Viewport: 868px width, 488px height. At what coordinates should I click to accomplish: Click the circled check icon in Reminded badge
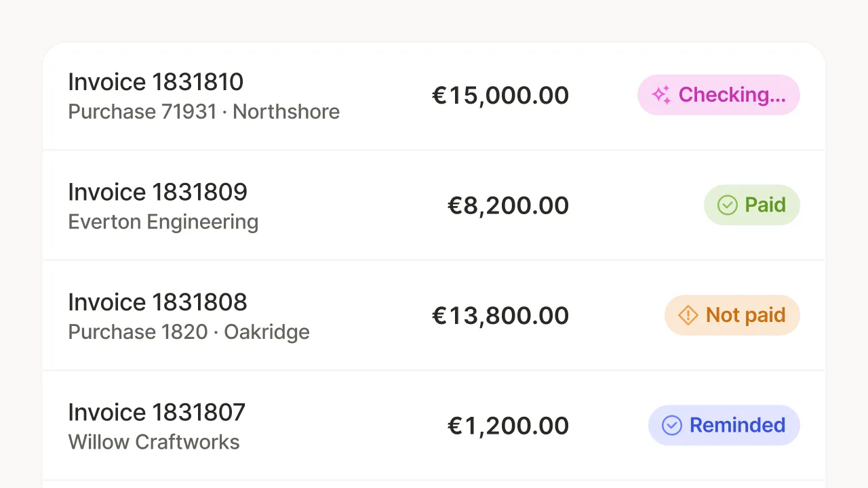click(672, 426)
